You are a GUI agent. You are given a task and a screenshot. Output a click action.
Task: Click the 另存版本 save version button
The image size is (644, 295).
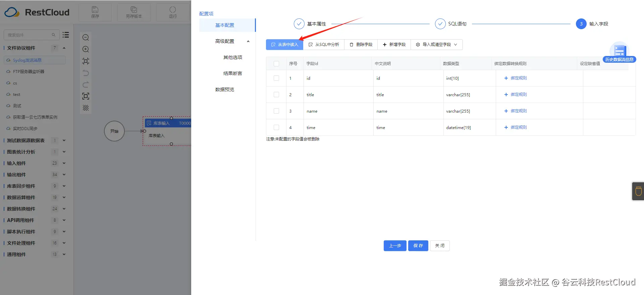[x=134, y=12]
